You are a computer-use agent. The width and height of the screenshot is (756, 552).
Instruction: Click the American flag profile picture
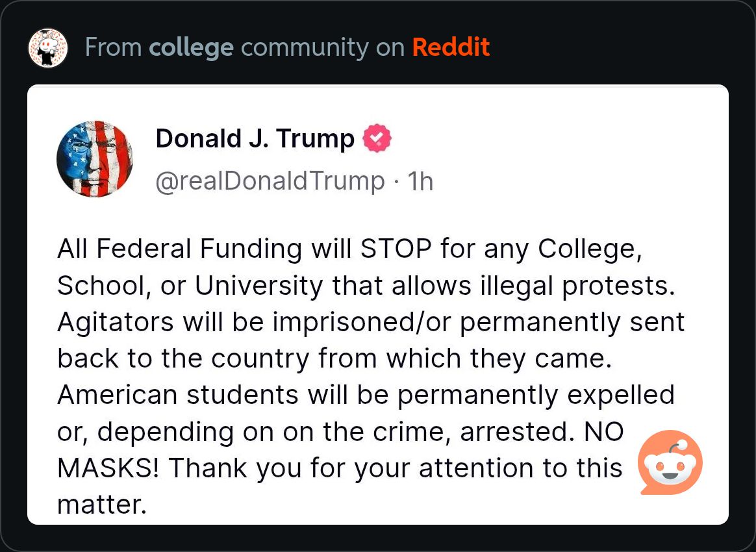95,159
